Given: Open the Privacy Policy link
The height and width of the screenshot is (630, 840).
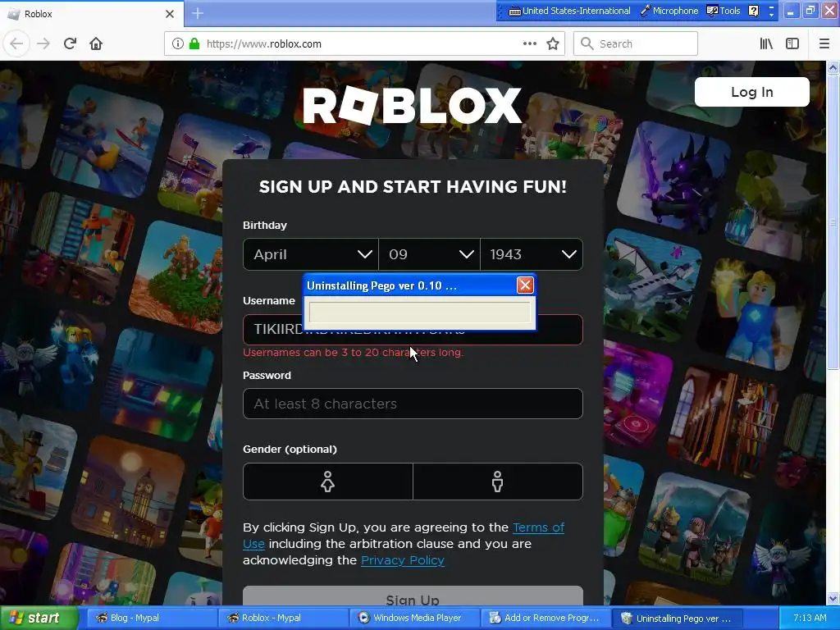Looking at the screenshot, I should [x=403, y=559].
